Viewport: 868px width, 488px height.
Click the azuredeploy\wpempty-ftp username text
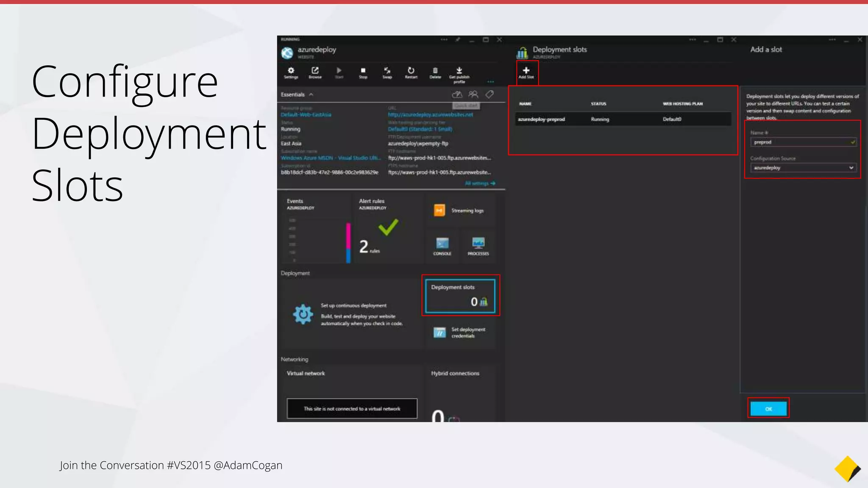pyautogui.click(x=418, y=144)
